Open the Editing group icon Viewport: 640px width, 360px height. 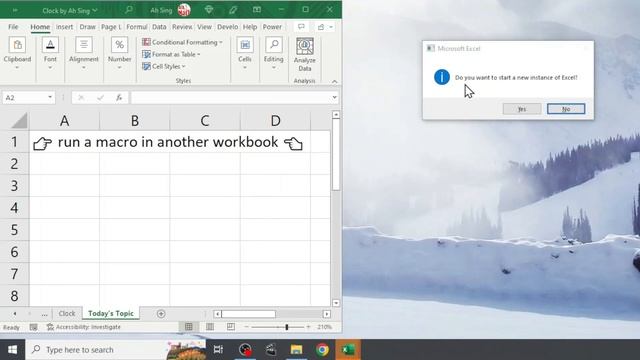[x=273, y=45]
